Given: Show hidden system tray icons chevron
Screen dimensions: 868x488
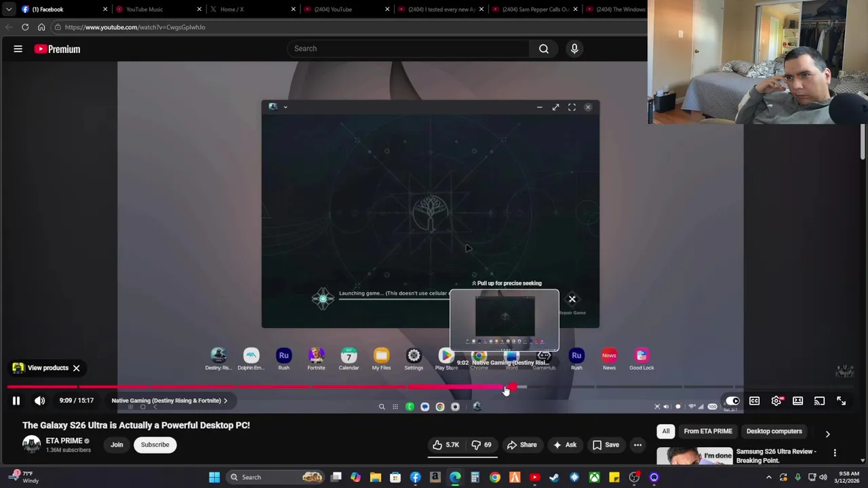Looking at the screenshot, I should coord(769,477).
